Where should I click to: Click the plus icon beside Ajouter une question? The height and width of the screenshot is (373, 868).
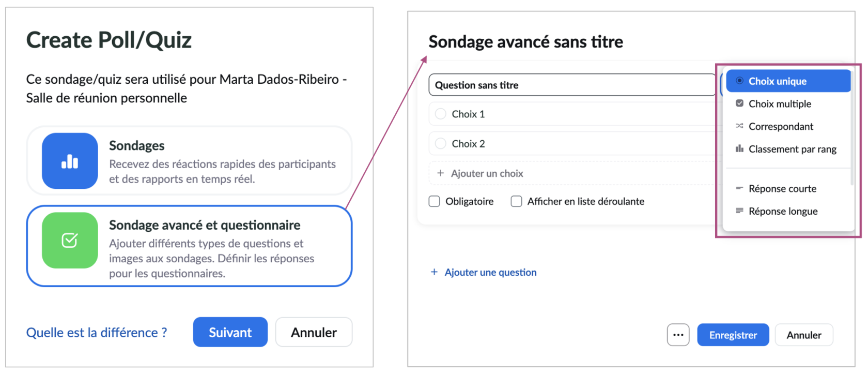click(x=434, y=272)
